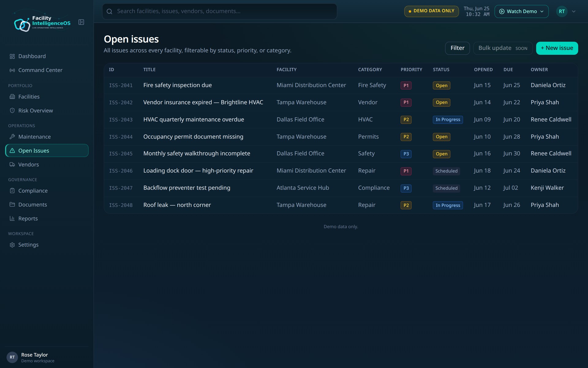
Task: Click the Facilities building icon
Action: pyautogui.click(x=12, y=97)
